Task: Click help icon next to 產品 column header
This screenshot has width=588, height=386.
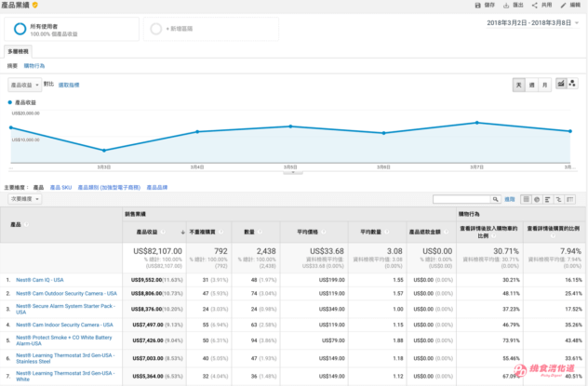Action: [x=26, y=224]
